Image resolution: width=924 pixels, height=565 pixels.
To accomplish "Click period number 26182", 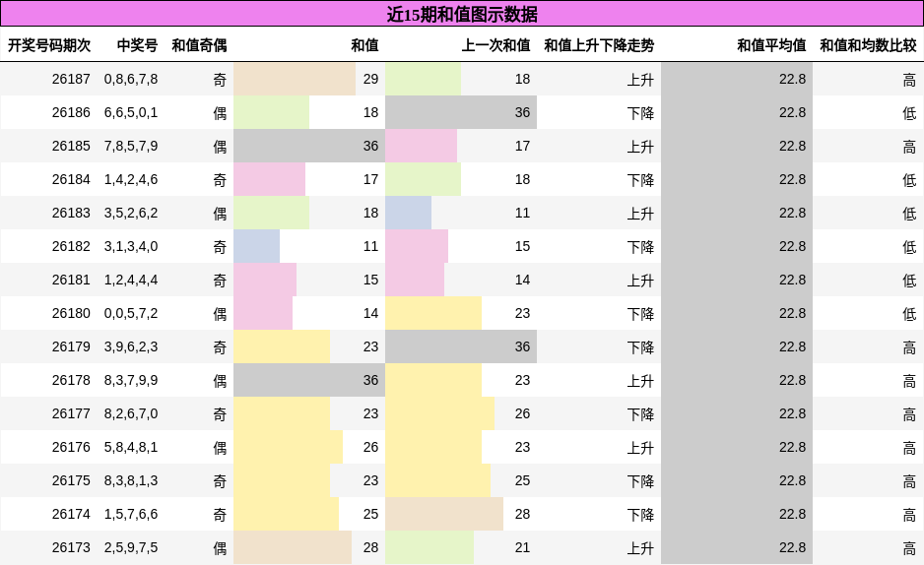I will [x=71, y=246].
